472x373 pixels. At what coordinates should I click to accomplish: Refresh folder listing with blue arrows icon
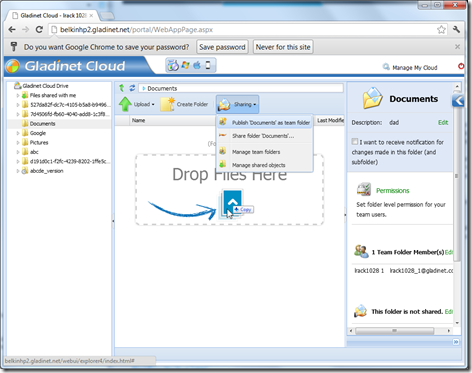[132, 88]
